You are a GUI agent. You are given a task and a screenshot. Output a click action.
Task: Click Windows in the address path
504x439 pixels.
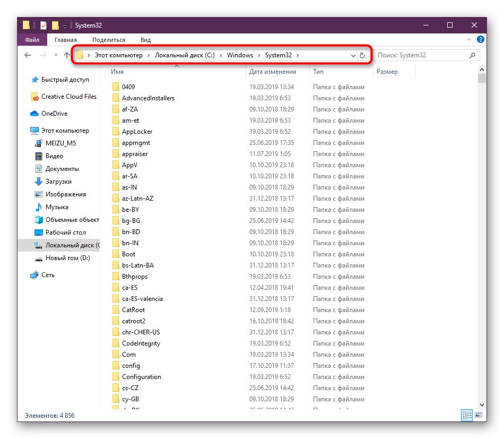tap(240, 55)
